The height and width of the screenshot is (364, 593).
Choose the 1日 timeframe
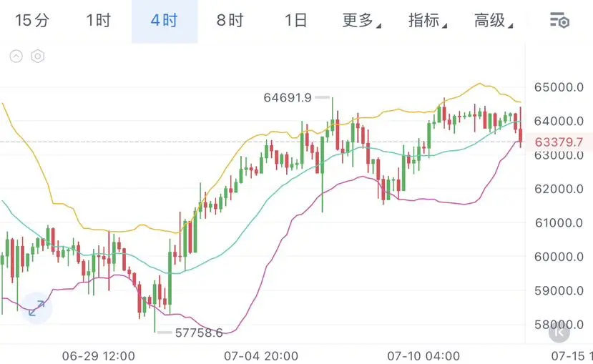pyautogui.click(x=295, y=21)
